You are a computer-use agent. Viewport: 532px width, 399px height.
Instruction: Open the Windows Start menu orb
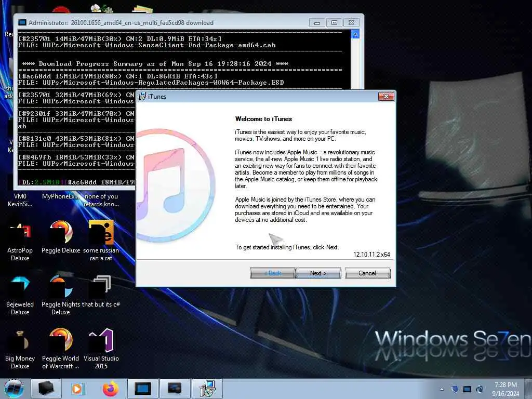[x=14, y=389]
